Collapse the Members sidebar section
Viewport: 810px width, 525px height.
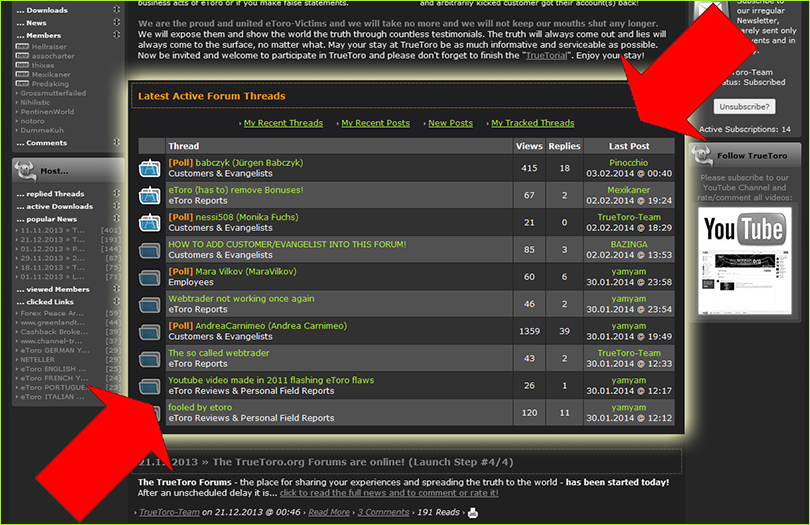tap(117, 35)
